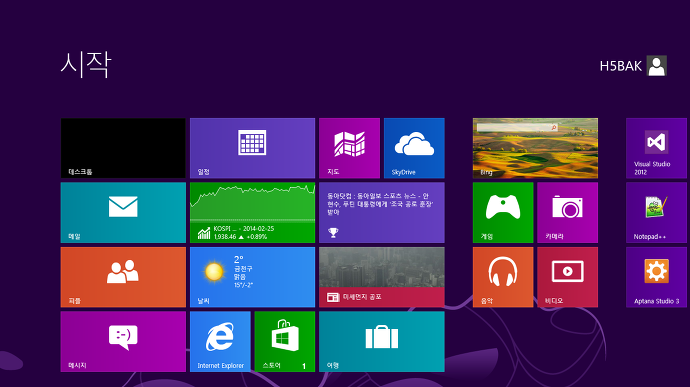Open the Music (음악) tile
The width and height of the screenshot is (690, 387).
503,277
